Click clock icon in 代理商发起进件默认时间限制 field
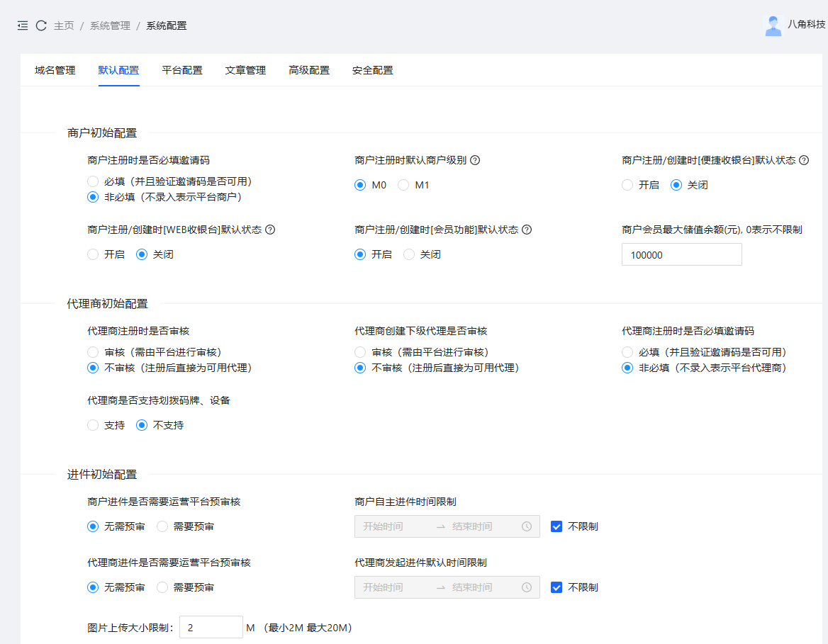 [x=527, y=587]
